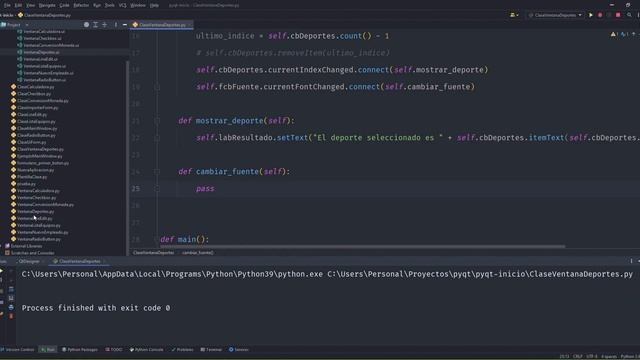The image size is (640, 360).
Task: Open the Python Packages tool window
Action: click(80, 350)
